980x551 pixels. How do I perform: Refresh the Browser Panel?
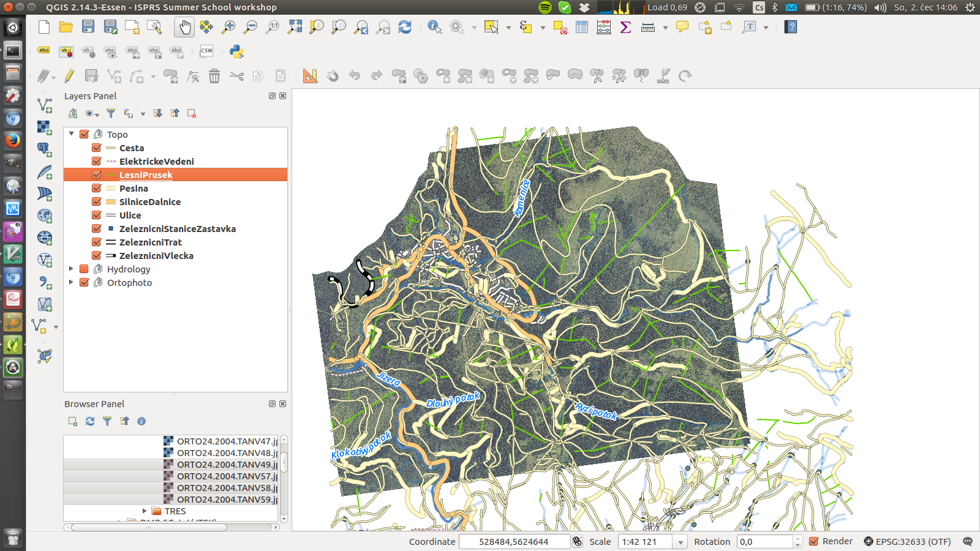(x=90, y=421)
